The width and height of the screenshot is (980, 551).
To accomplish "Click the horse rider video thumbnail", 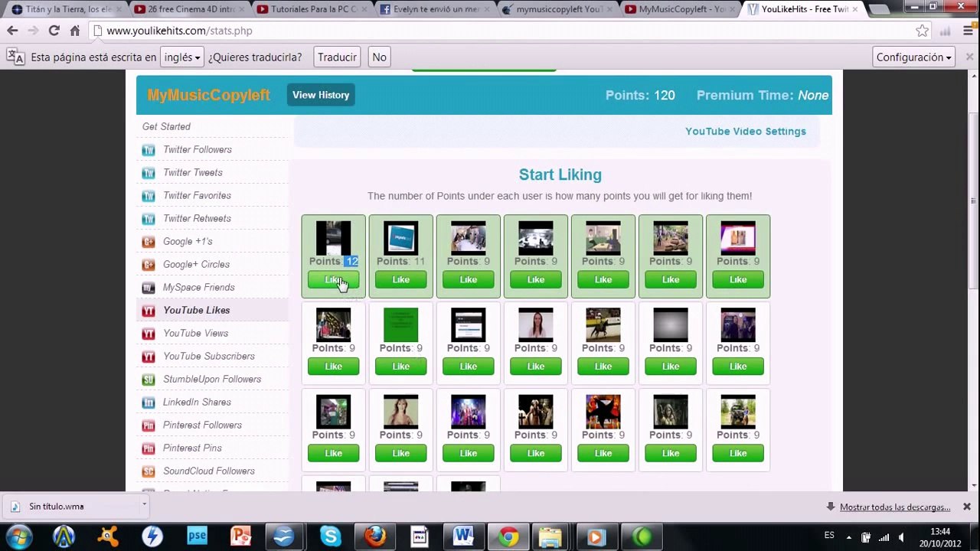I will tap(603, 324).
